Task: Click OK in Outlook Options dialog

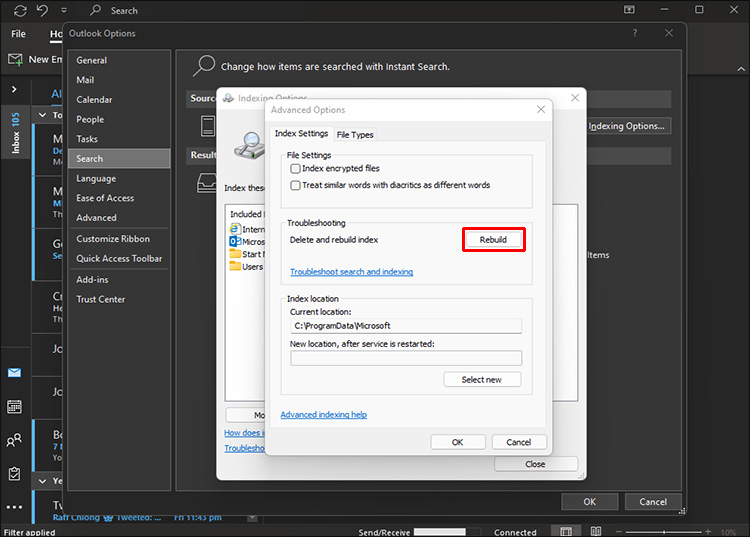Action: point(590,502)
